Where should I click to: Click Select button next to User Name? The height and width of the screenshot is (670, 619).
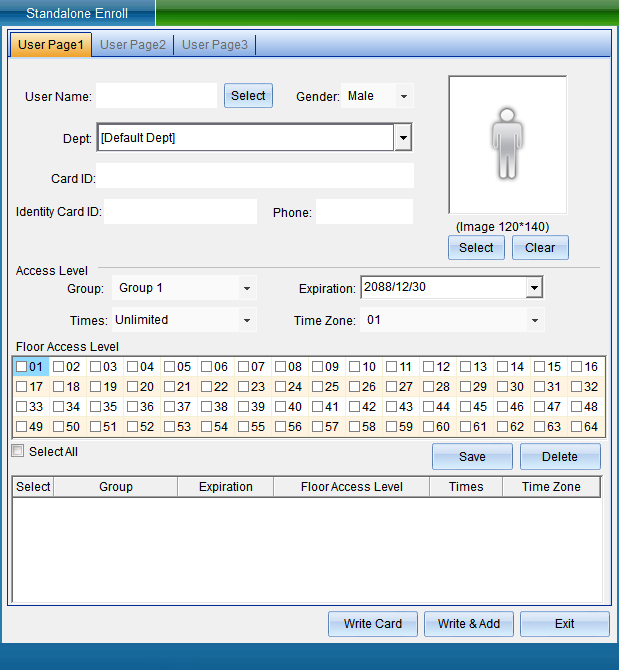click(x=248, y=96)
